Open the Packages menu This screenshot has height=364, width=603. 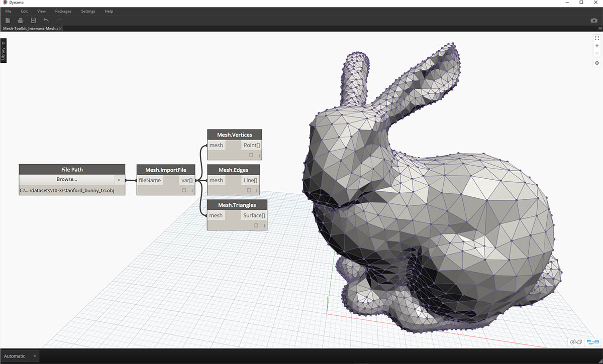(x=63, y=11)
